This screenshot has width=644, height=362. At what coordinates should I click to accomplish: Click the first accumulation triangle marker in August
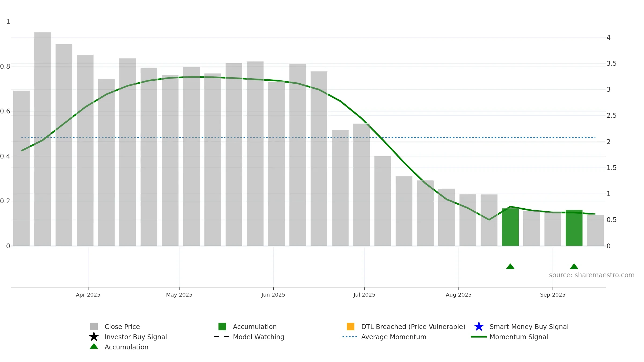pos(510,266)
